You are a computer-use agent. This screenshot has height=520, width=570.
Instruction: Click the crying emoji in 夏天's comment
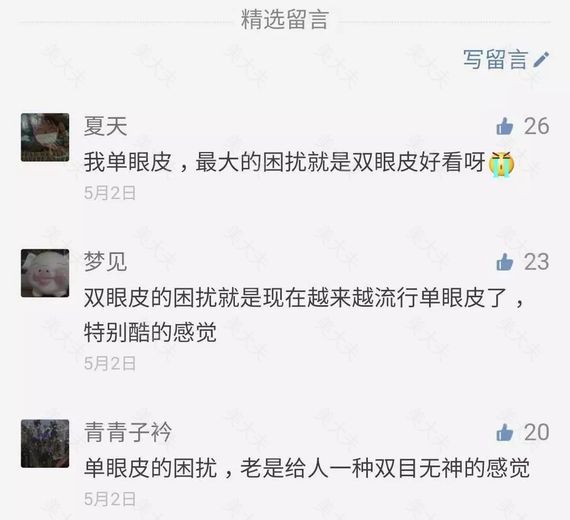pyautogui.click(x=501, y=163)
